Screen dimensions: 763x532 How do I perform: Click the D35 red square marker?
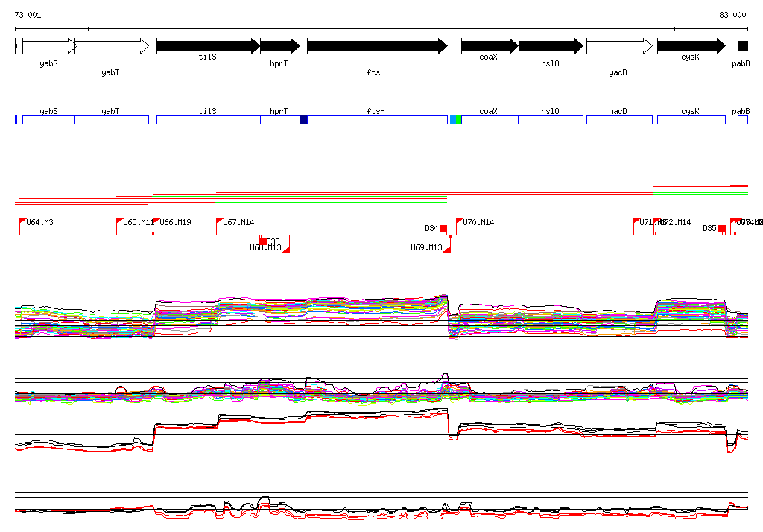point(721,229)
